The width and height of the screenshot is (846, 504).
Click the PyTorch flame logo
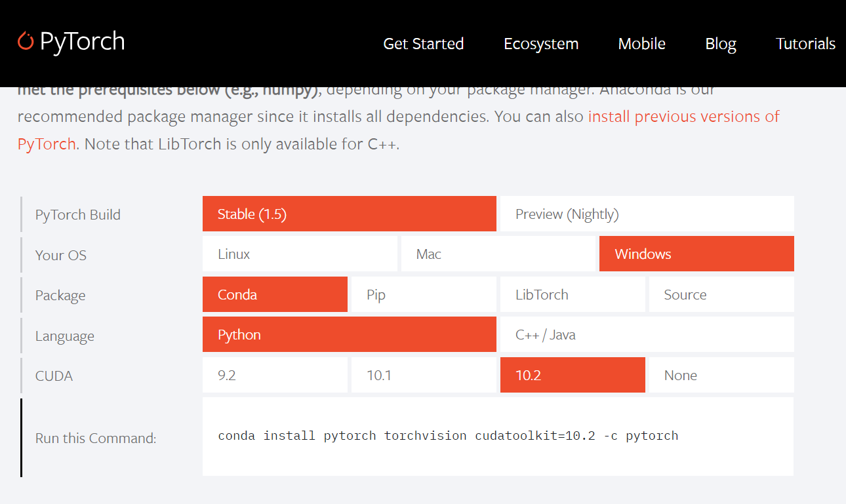(x=25, y=41)
